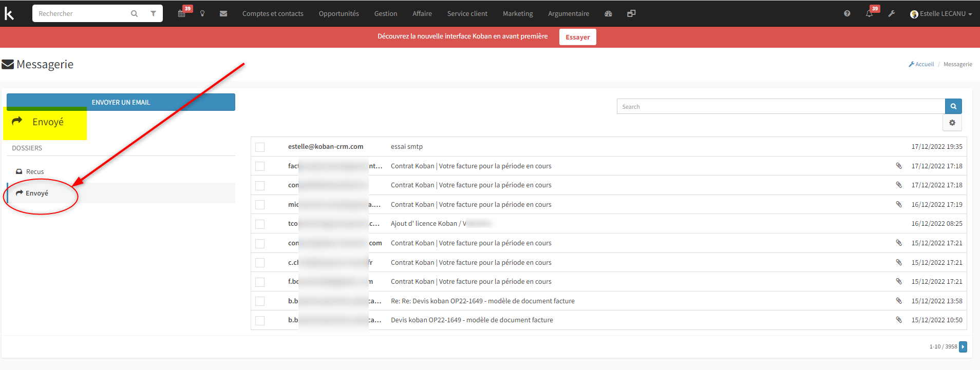Open Opportunités menu

point(339,14)
